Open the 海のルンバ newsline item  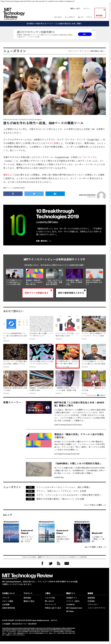[x=60, y=499]
